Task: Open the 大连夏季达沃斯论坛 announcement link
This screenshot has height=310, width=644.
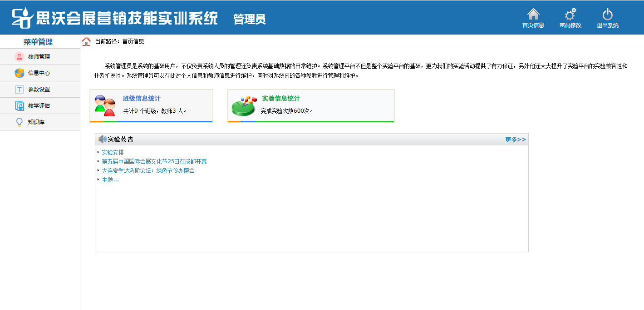Action: (x=148, y=170)
